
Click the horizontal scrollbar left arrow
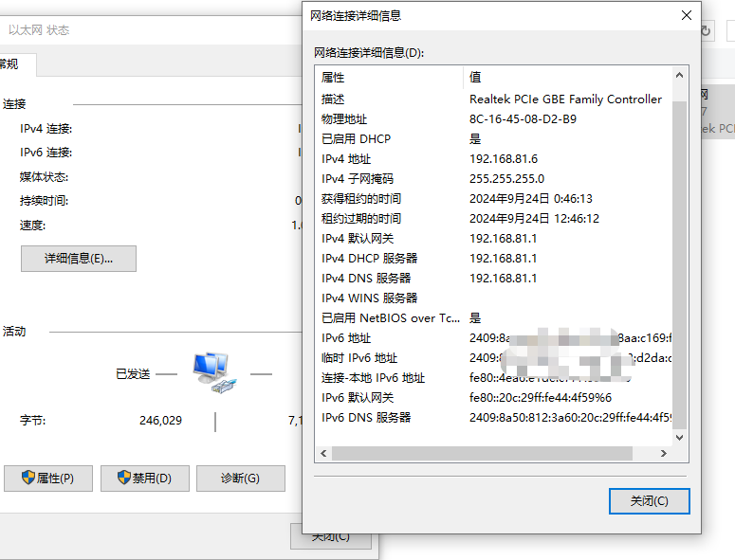(323, 453)
